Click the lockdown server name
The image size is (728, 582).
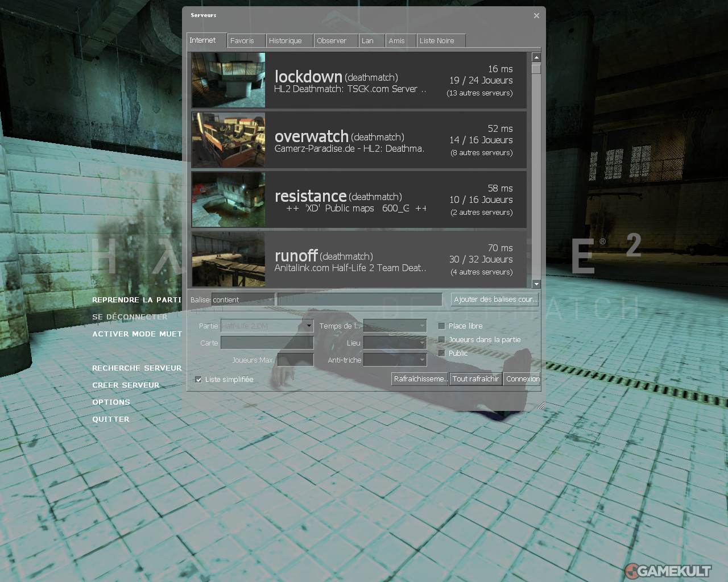[308, 77]
